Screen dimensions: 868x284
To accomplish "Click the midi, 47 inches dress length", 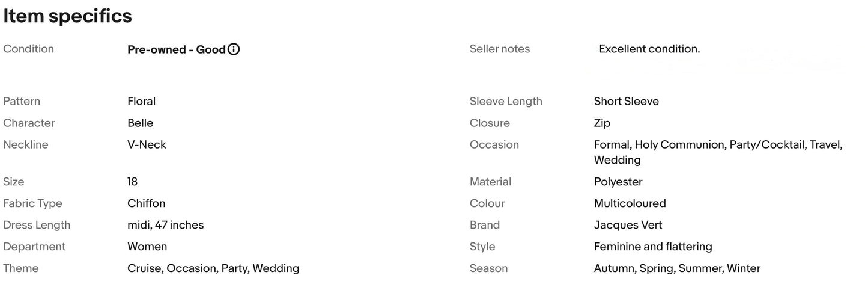I will [x=165, y=225].
